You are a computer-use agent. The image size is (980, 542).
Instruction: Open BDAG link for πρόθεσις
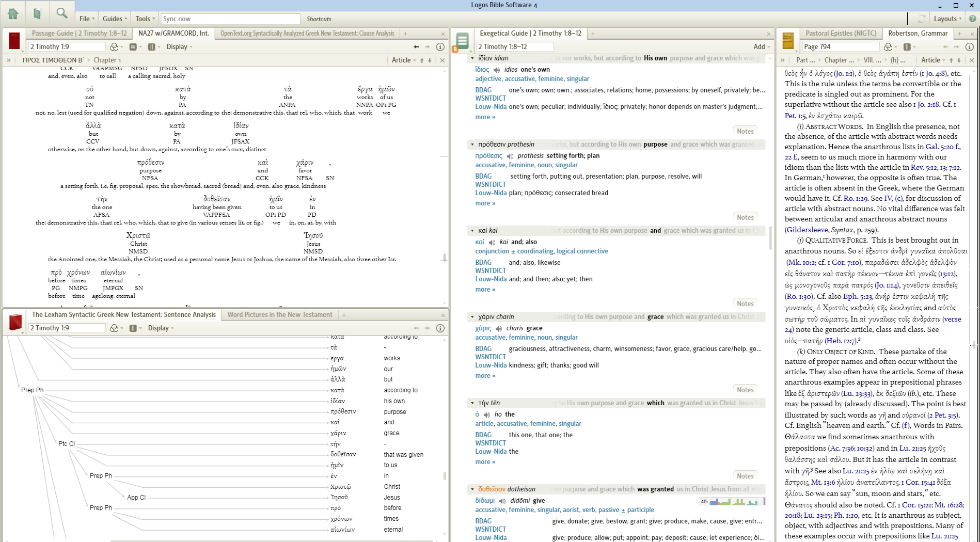click(483, 176)
